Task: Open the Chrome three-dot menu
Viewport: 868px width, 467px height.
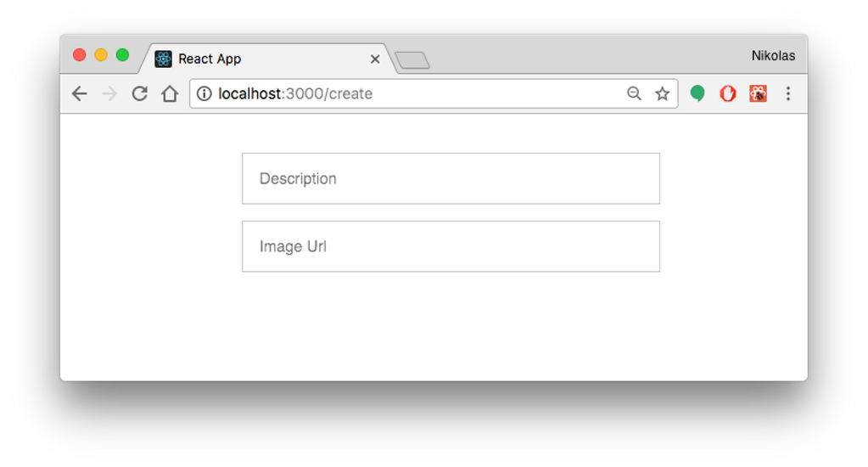Action: pyautogui.click(x=788, y=93)
